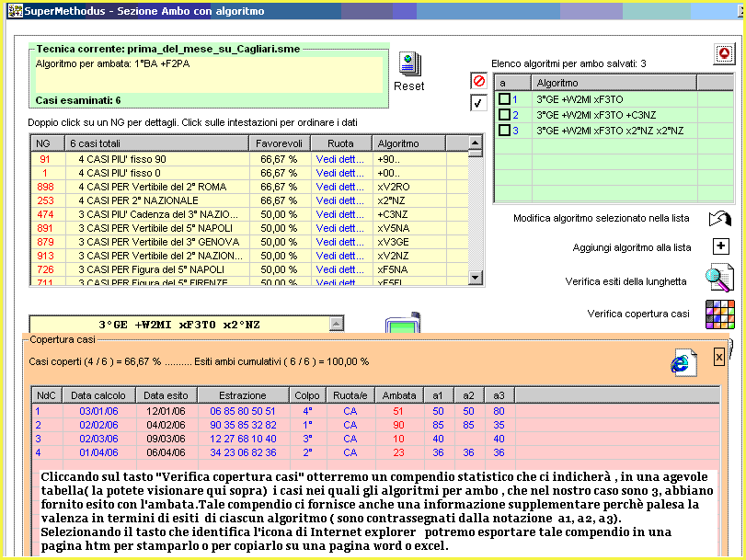Click estrazione '34 23 06 82 36' cell
Viewport: 746px width, 560px height.
click(x=243, y=452)
